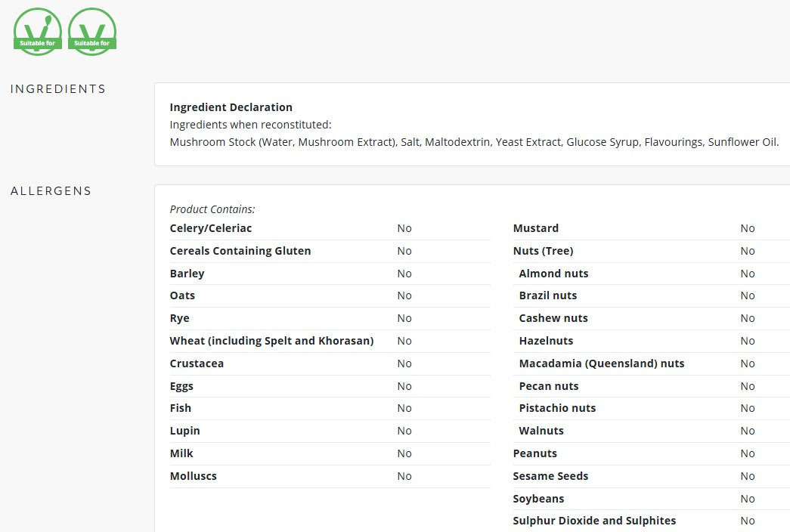Click the No value beside Soybeans
Screen dimensions: 790x532
(748, 499)
